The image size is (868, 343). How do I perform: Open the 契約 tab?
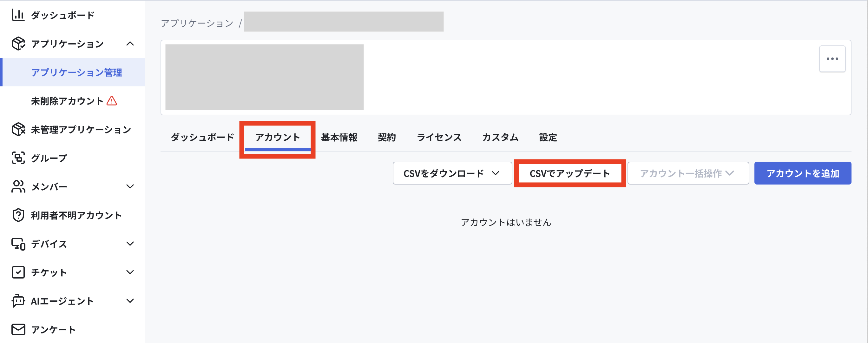tap(386, 137)
